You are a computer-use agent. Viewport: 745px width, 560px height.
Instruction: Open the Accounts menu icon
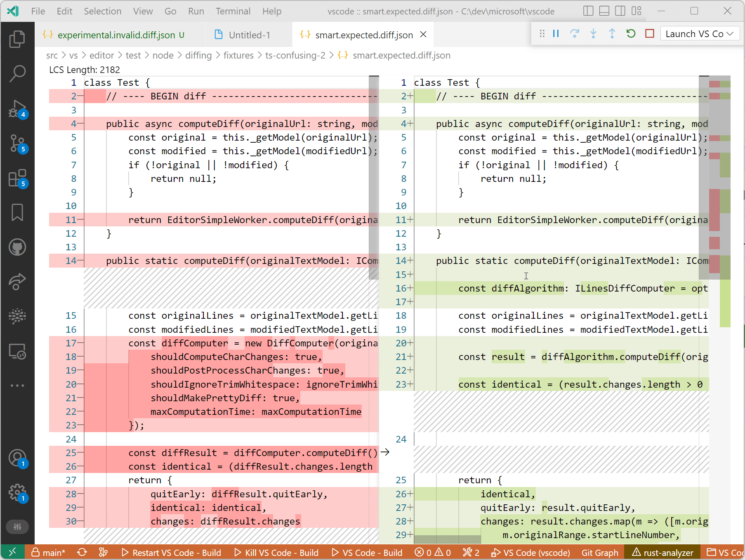(x=17, y=459)
